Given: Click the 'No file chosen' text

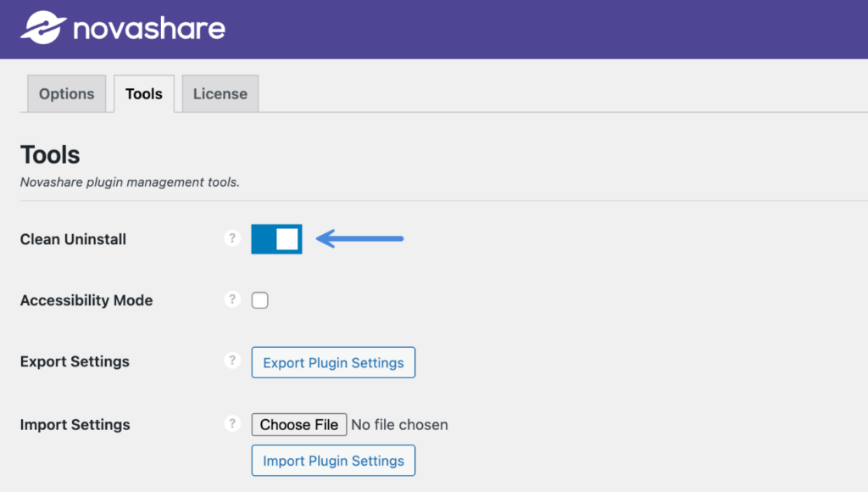Looking at the screenshot, I should coord(400,424).
